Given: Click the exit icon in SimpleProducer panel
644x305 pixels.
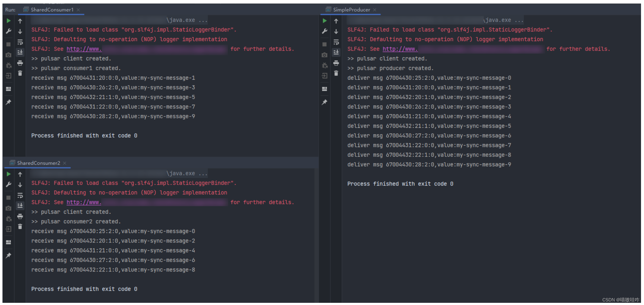Looking at the screenshot, I should (324, 76).
